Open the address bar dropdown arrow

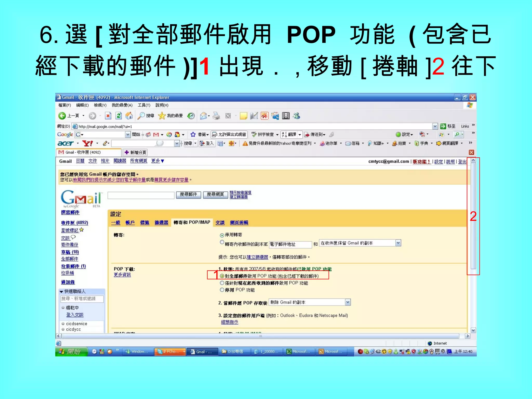click(x=435, y=126)
